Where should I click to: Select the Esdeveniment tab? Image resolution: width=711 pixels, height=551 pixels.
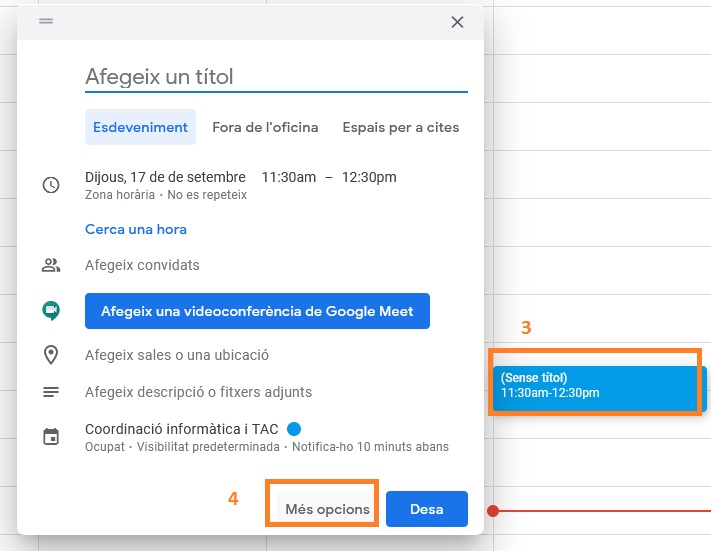(140, 127)
